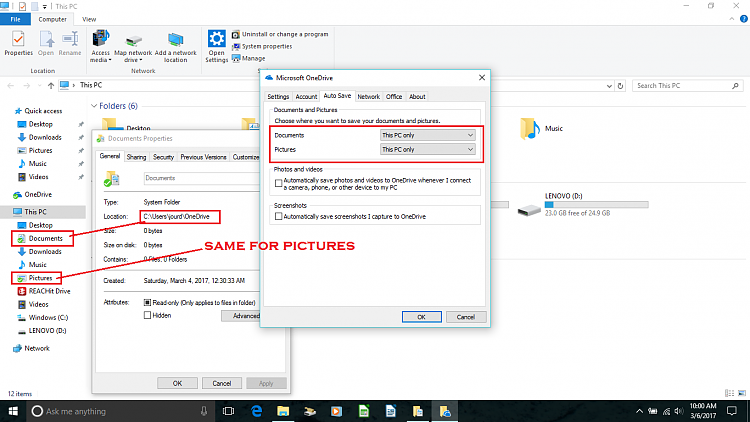Toggle automatically save screenshots to OneDrive
Screen dimensions: 750x422
pyautogui.click(x=278, y=216)
